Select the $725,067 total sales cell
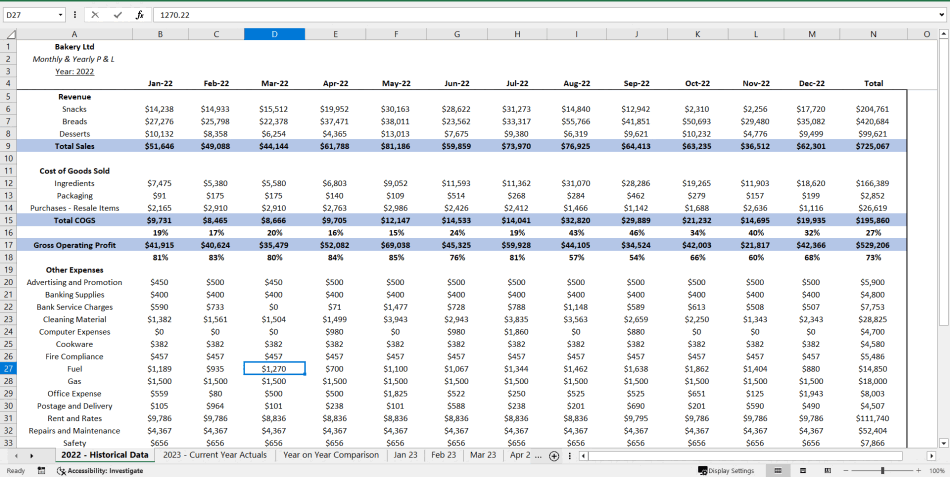 873,146
